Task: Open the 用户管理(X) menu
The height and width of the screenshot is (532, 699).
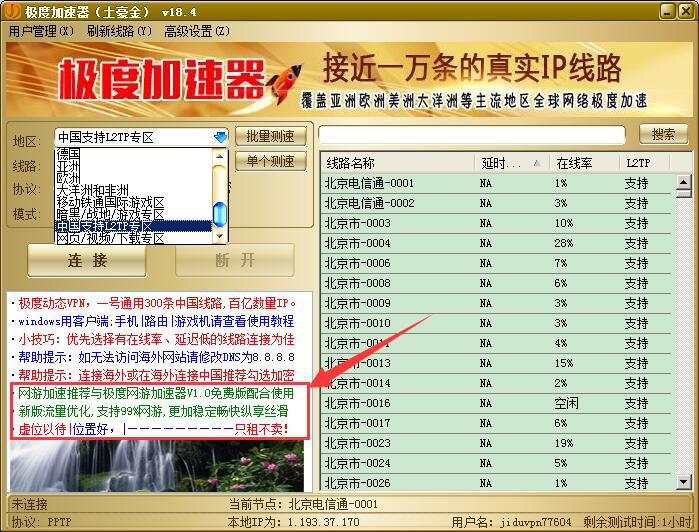Action: pyautogui.click(x=41, y=31)
